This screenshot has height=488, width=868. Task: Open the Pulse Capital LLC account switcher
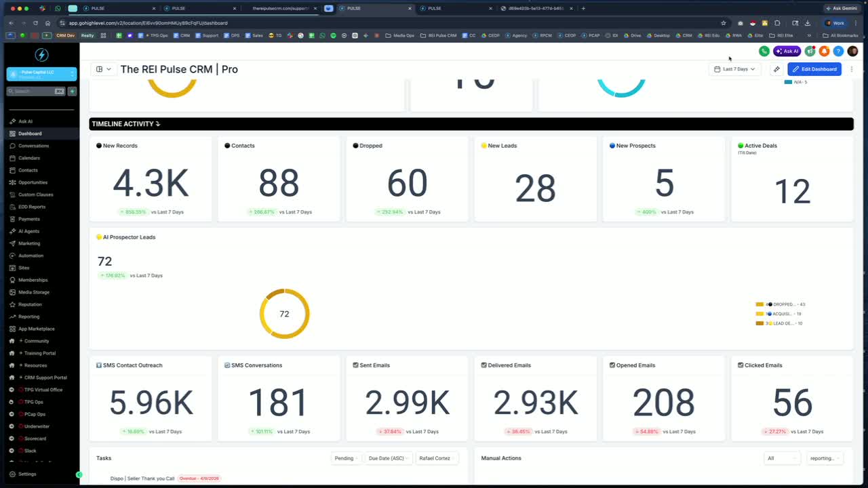coord(41,74)
